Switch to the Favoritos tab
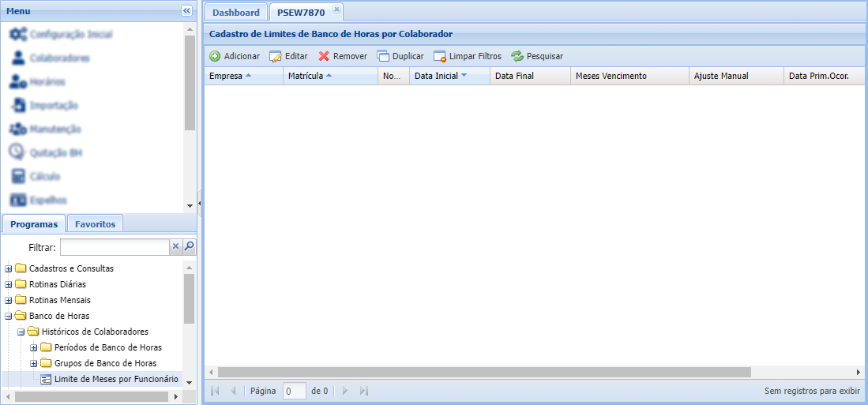The height and width of the screenshot is (405, 868). [x=95, y=224]
